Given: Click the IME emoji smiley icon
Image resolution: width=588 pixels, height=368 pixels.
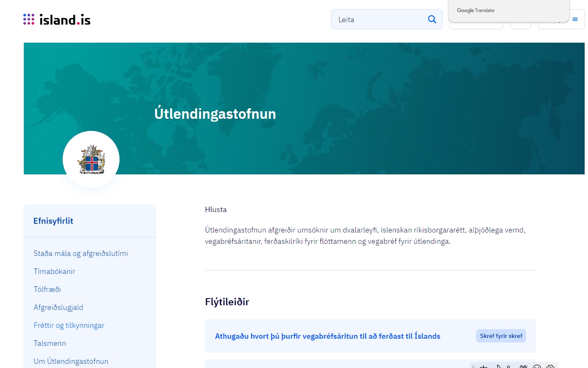Looking at the screenshot, I should [537, 367].
